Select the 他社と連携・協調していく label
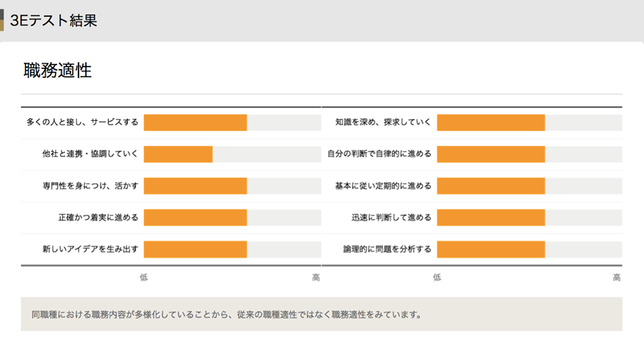Screen dimensions: 644x349 tap(90, 154)
